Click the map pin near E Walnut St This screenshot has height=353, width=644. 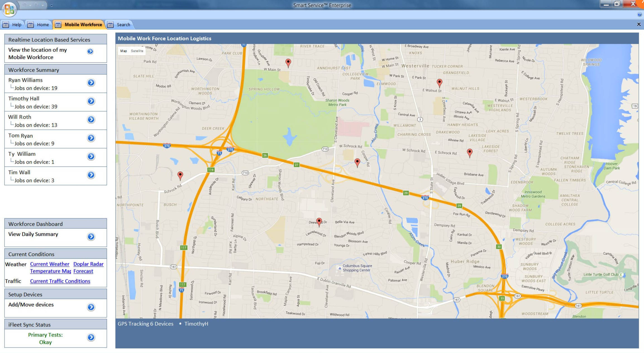[x=439, y=82]
